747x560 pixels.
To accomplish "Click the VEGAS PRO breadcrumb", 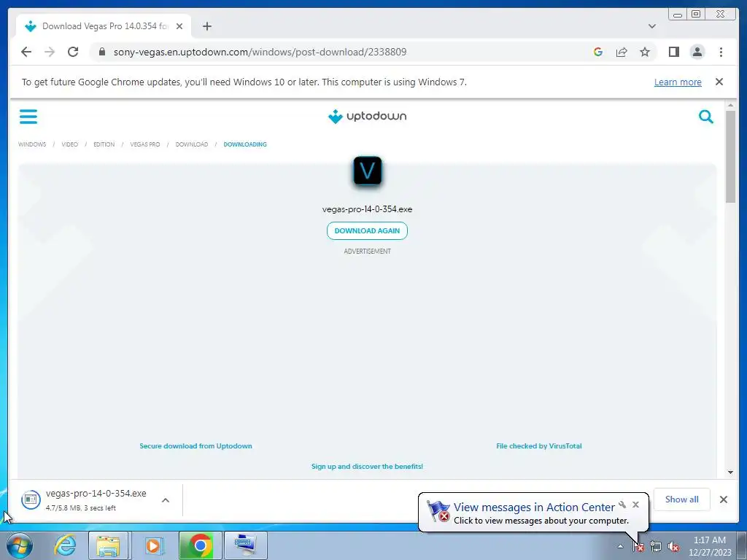I will click(145, 144).
